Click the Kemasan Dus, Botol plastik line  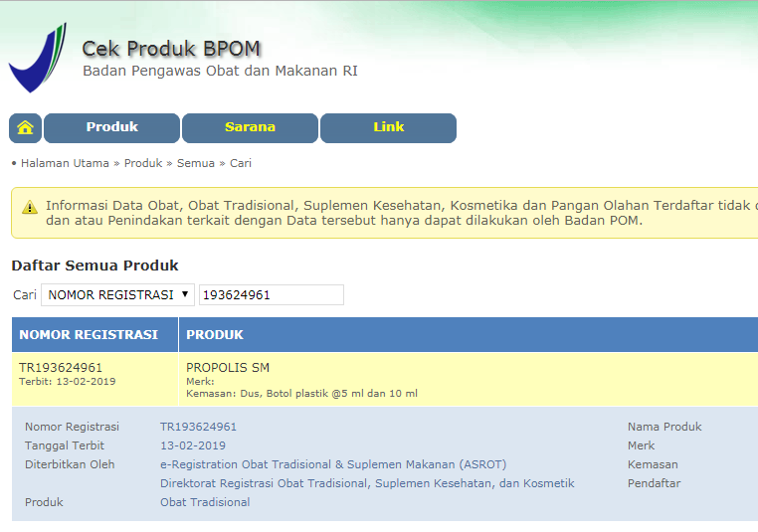click(301, 394)
